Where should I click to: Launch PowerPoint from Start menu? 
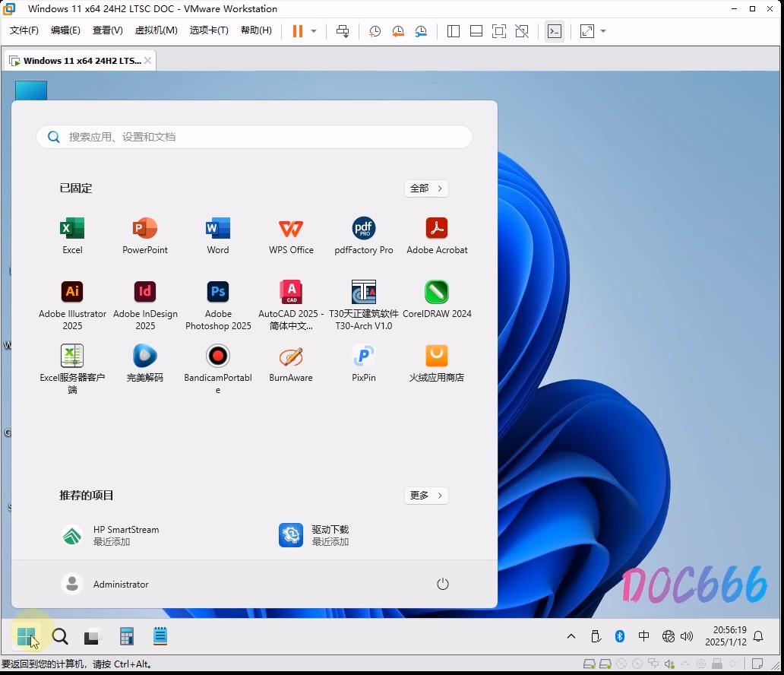(x=145, y=236)
